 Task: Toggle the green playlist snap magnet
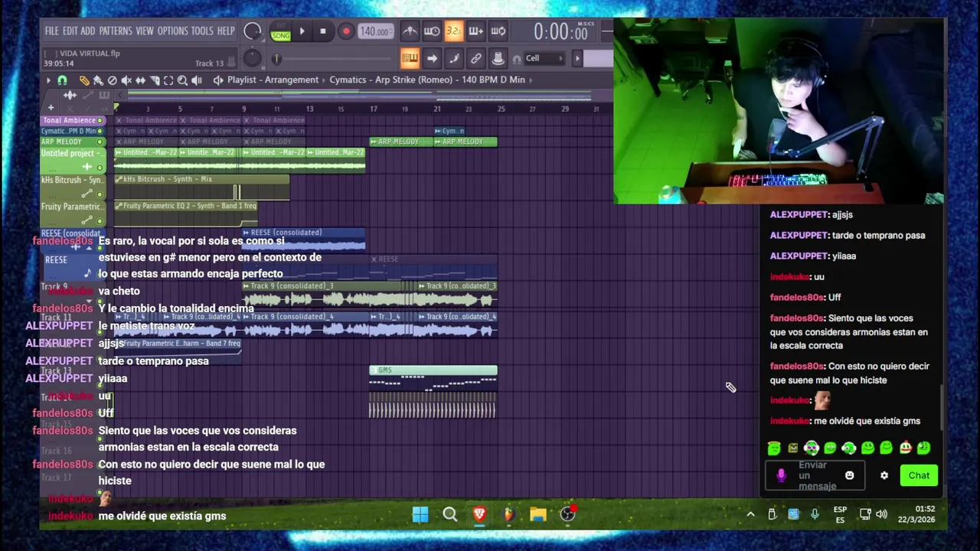click(x=63, y=80)
